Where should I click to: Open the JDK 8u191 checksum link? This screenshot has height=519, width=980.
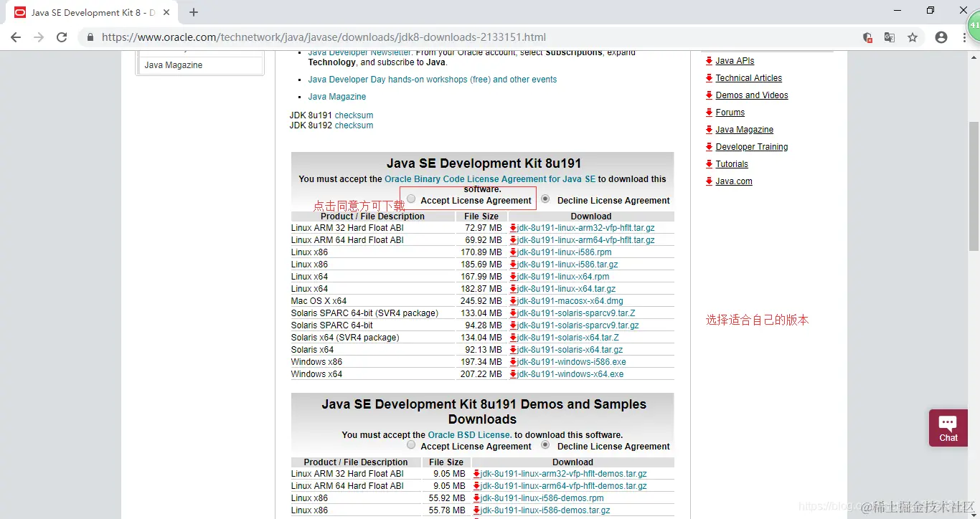354,115
